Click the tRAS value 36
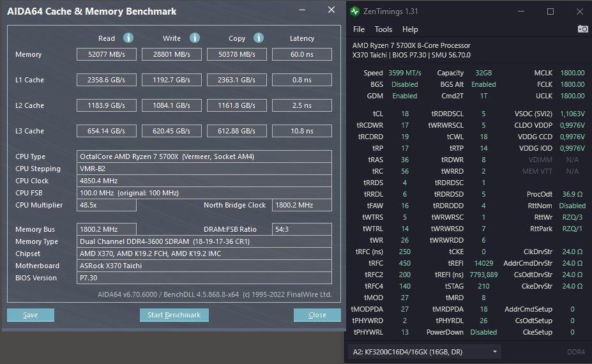Viewport: 592px width, 364px height. pyautogui.click(x=405, y=160)
